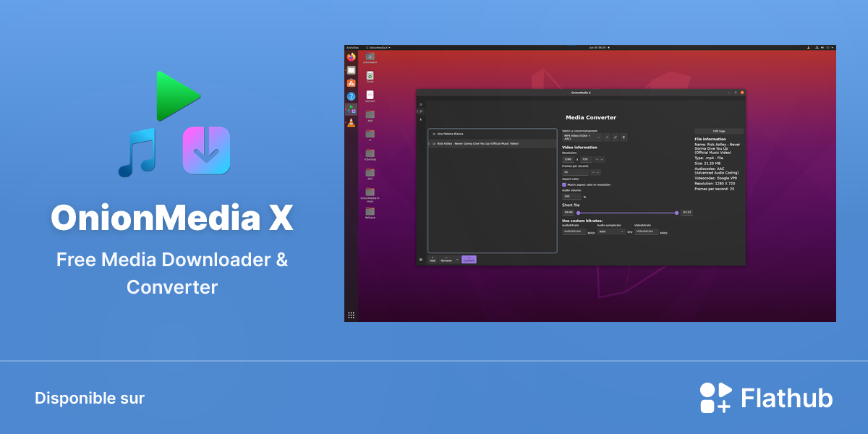Click the volume icon in top bar
This screenshot has height=434, width=868.
coord(822,48)
